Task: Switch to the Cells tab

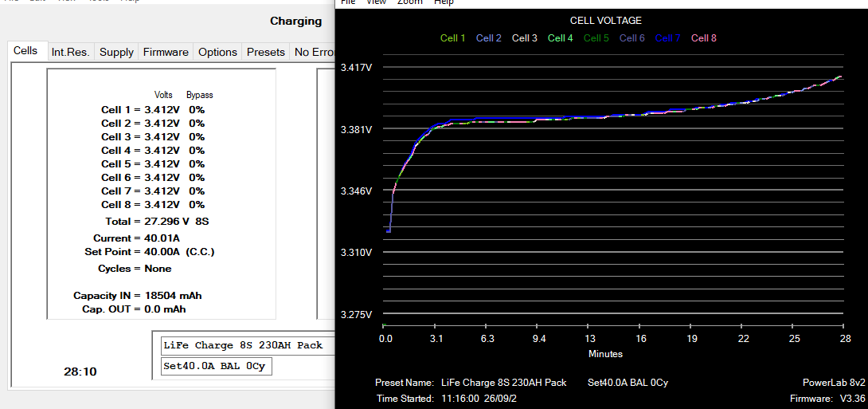Action: (25, 51)
